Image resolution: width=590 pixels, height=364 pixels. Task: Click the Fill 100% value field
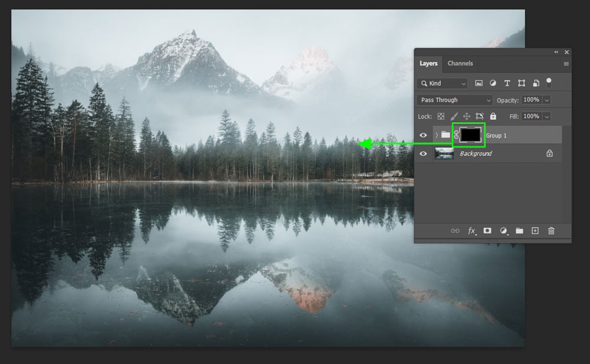[532, 116]
